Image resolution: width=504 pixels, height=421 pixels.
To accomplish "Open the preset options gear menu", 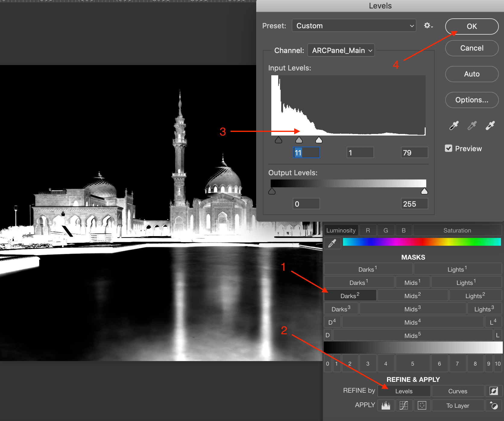I will [428, 26].
